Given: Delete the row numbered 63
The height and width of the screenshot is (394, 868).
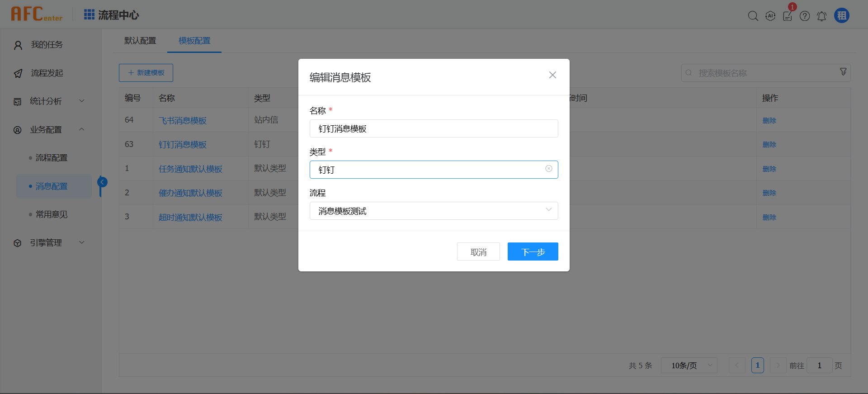Looking at the screenshot, I should click(769, 145).
